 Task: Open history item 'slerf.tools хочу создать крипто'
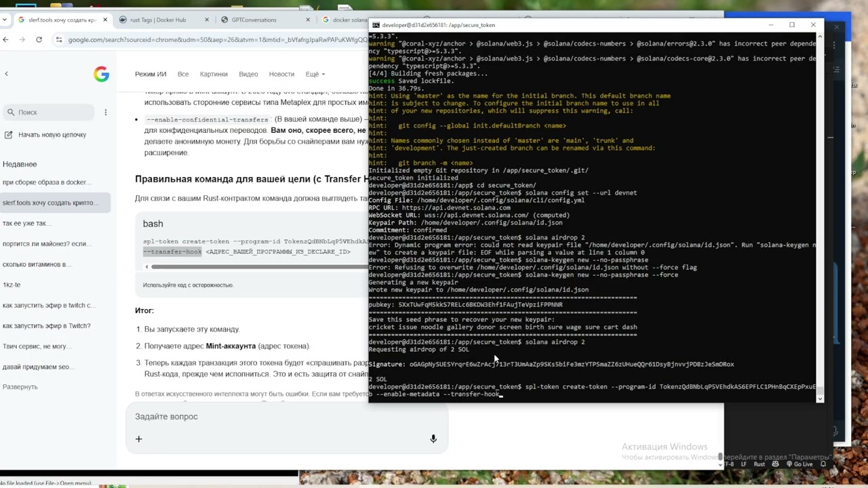51,203
